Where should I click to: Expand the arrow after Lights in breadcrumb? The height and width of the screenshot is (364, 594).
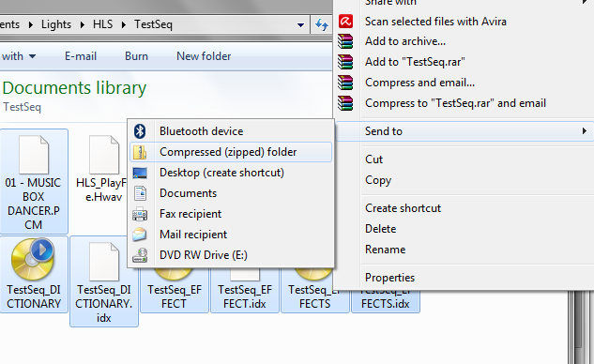[x=83, y=25]
